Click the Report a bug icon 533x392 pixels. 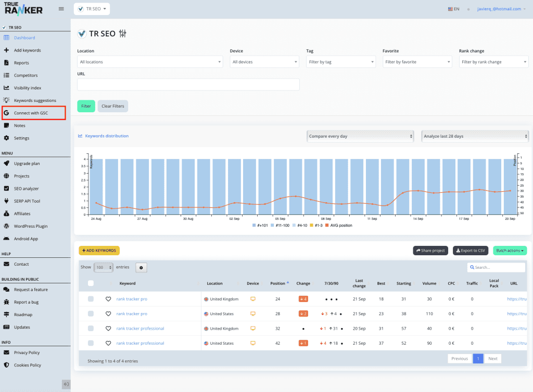(x=6, y=302)
